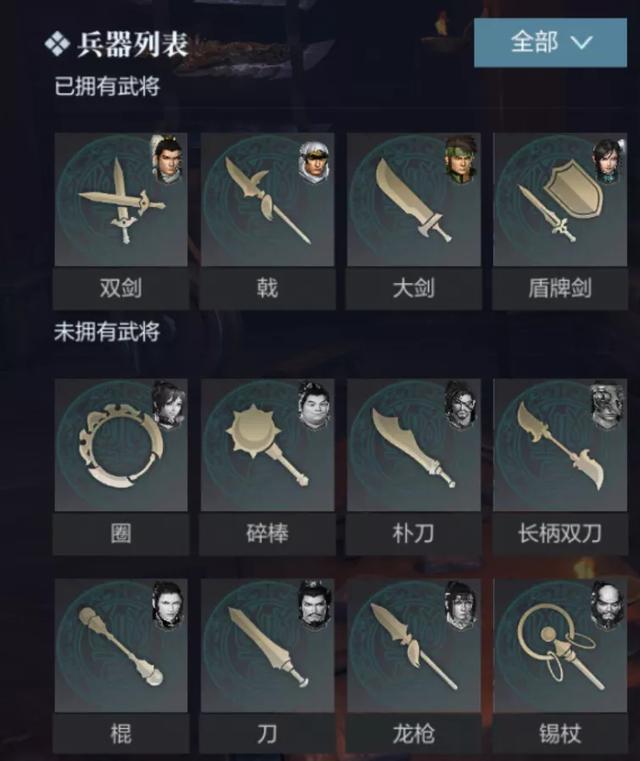Select the 双剑 dual swords weapon icon
Screen dimensions: 640x761
click(x=121, y=199)
